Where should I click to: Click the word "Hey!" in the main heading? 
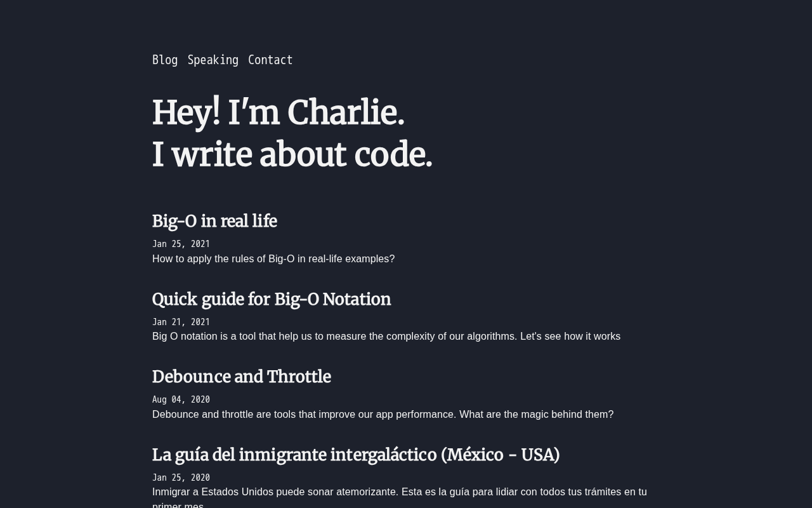point(186,113)
